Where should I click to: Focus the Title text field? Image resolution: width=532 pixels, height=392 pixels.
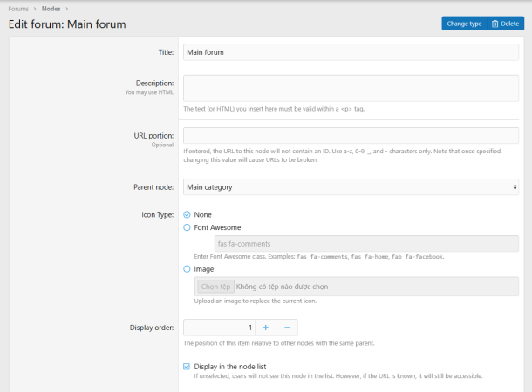[351, 52]
